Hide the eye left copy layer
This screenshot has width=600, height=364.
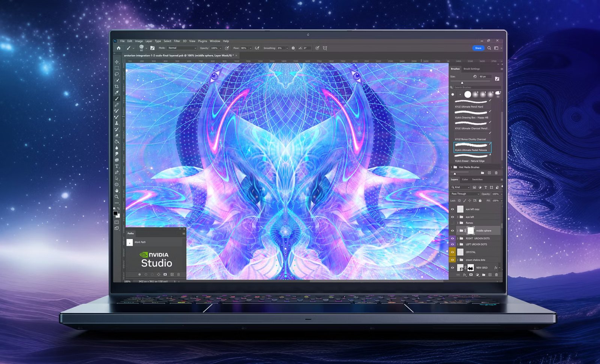point(452,209)
